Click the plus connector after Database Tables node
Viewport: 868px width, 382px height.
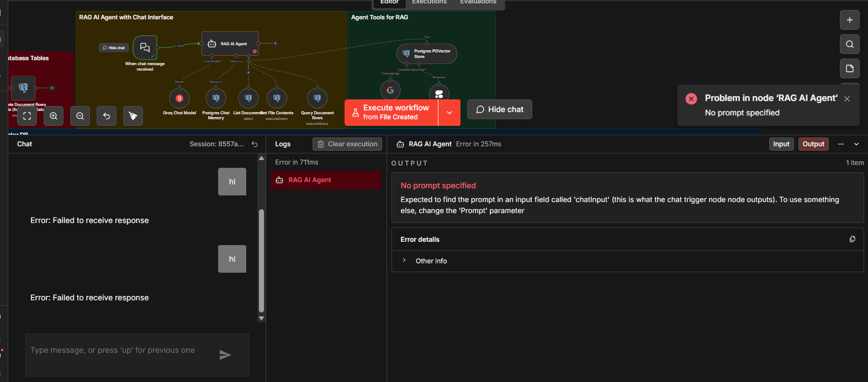point(52,88)
